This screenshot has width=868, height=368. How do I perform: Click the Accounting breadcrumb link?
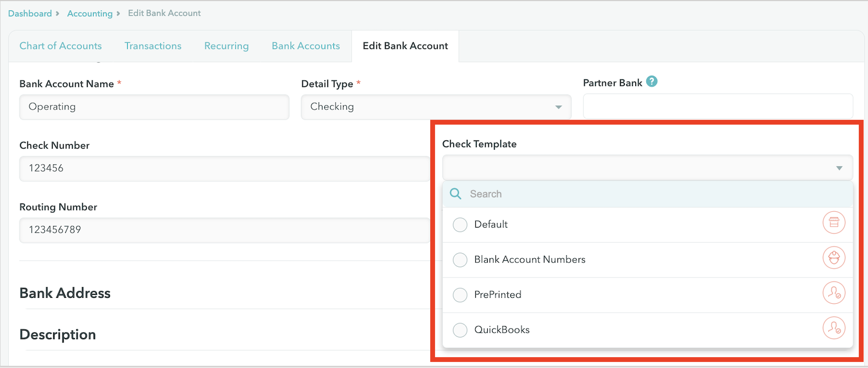[90, 14]
